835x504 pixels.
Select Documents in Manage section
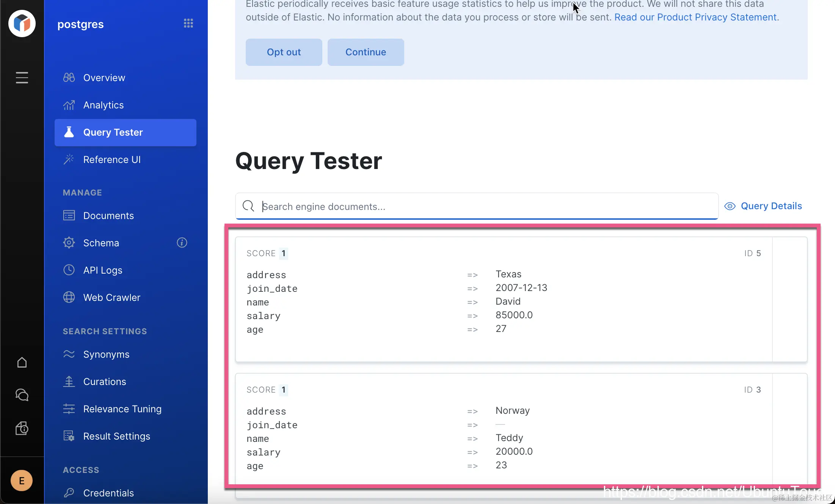(108, 216)
